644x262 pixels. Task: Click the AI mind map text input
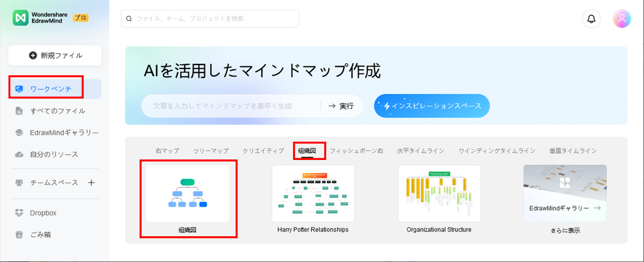(x=231, y=106)
